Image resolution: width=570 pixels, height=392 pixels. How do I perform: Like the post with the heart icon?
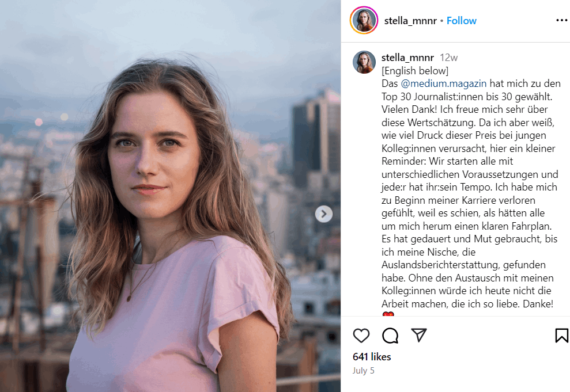361,336
